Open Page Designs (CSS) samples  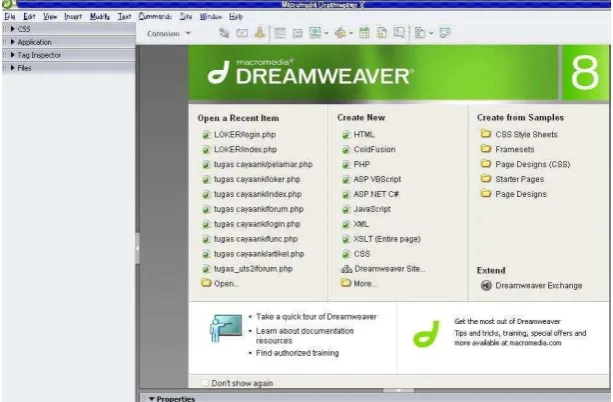click(532, 164)
